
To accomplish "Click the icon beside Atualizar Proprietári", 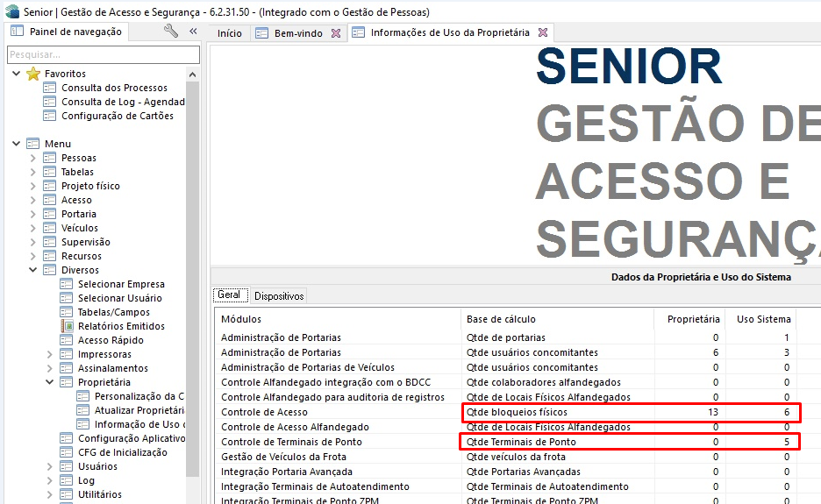I will [82, 410].
